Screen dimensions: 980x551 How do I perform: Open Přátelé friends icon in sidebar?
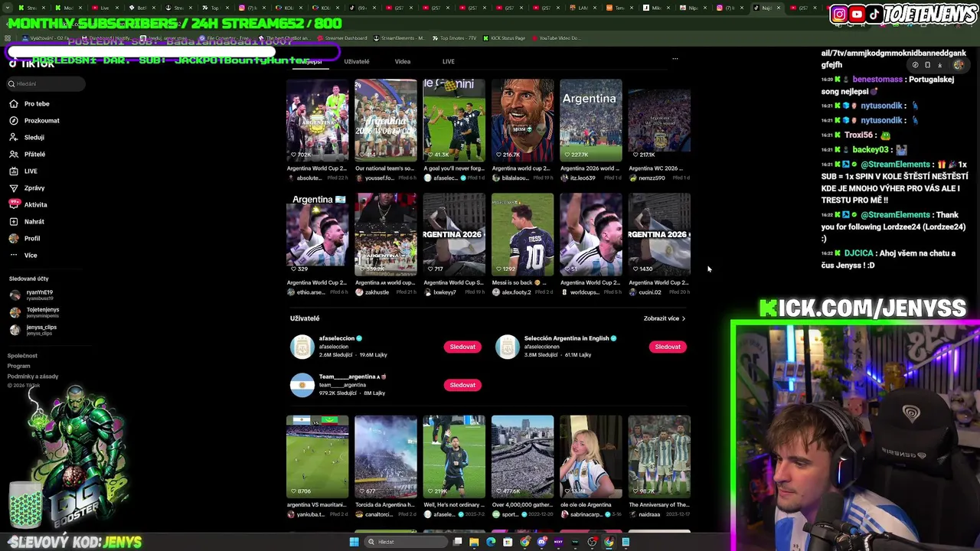pos(13,154)
